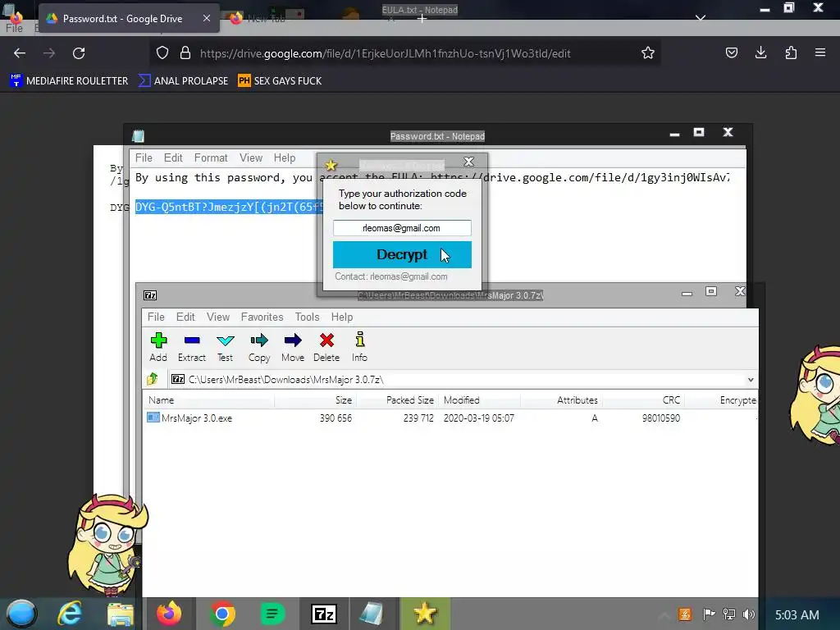Click the Delete icon in 7-Zip toolbar

[x=326, y=340]
